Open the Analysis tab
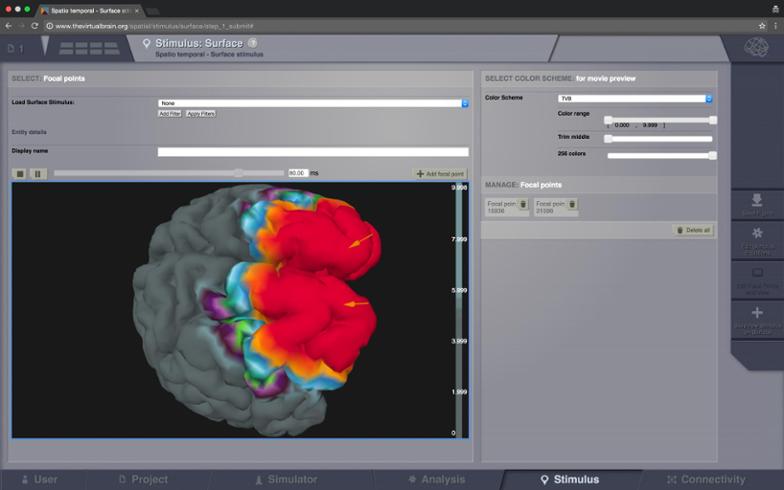The image size is (784, 490). tap(436, 480)
